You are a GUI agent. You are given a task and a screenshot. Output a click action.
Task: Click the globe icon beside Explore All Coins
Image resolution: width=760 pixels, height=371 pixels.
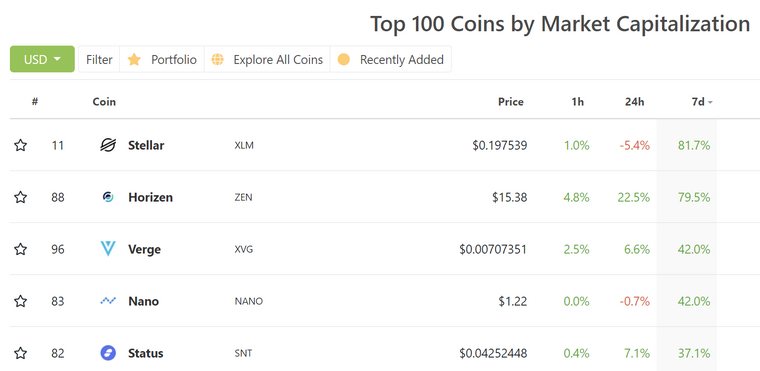tap(218, 60)
